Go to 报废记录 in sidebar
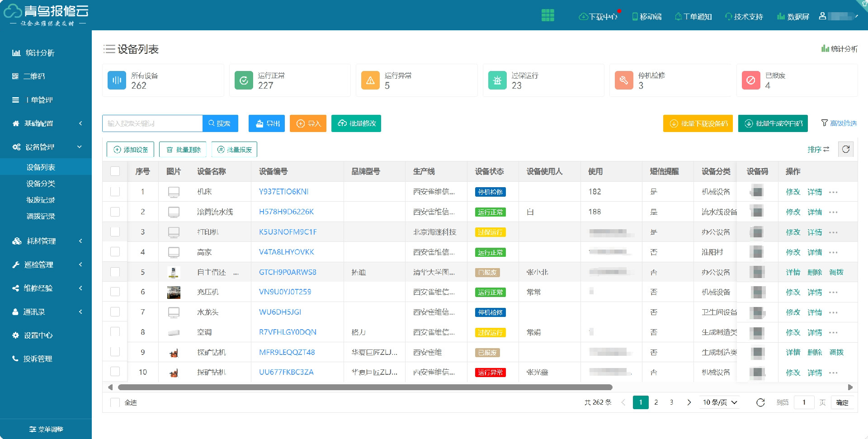The height and width of the screenshot is (439, 868). pyautogui.click(x=41, y=200)
